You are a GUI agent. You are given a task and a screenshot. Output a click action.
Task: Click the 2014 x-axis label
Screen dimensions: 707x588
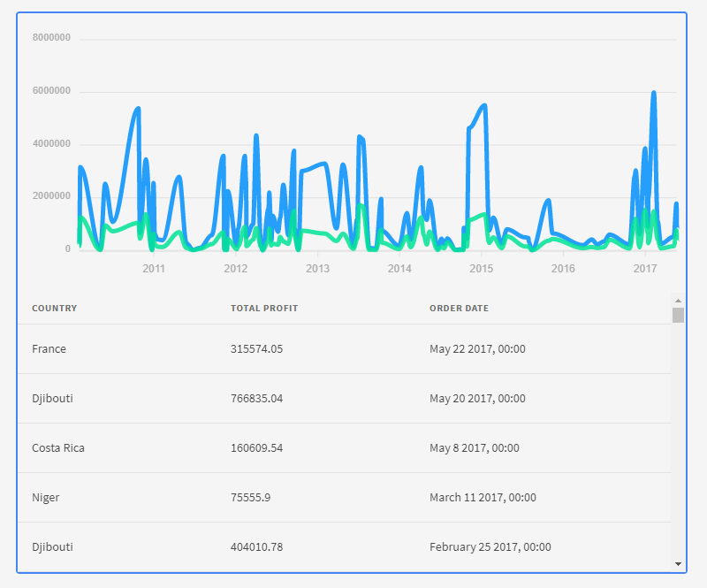[x=399, y=269]
